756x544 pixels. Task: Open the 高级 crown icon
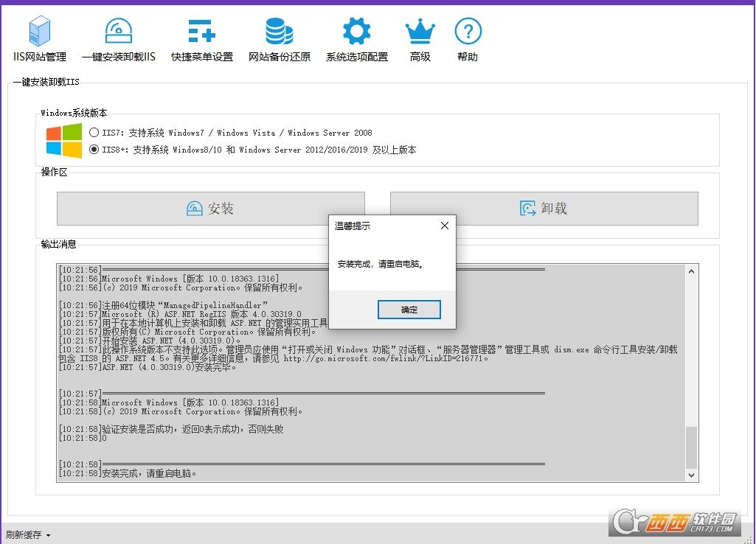point(420,31)
